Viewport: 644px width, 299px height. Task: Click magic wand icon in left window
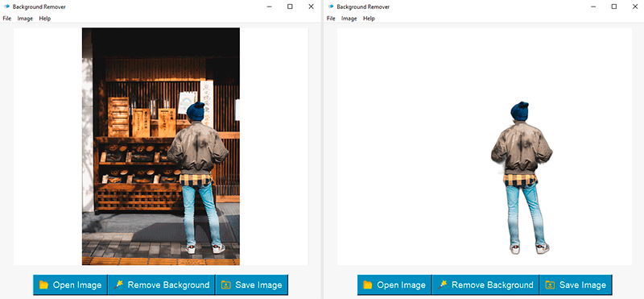[118, 284]
